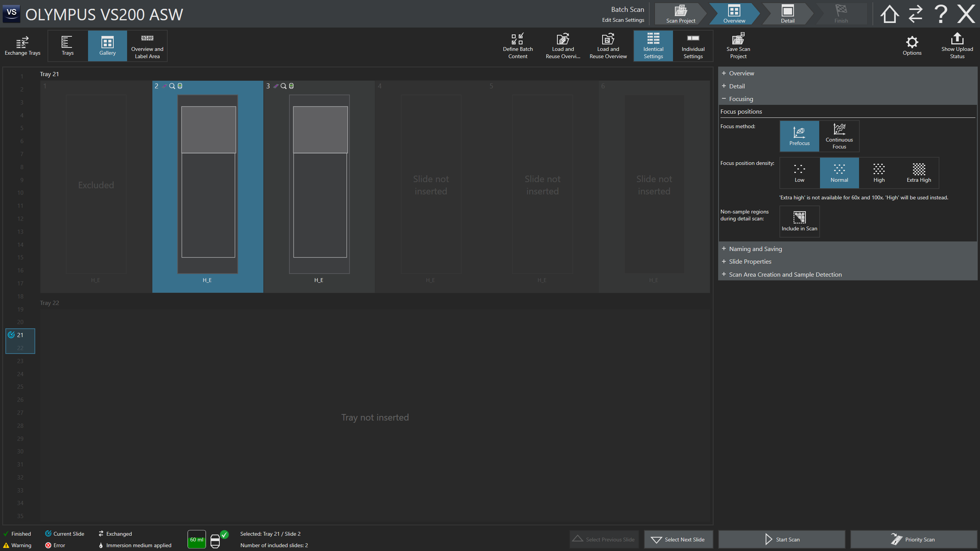Expand the Naming and Saving section

(x=755, y=249)
